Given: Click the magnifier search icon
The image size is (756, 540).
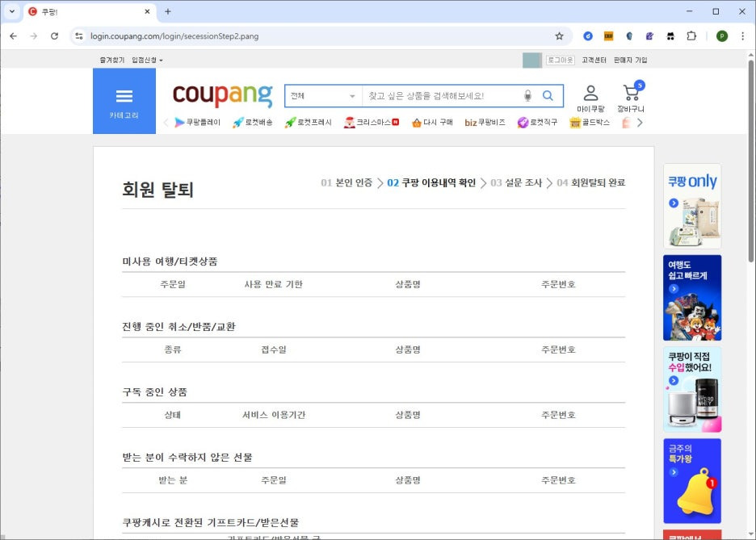Looking at the screenshot, I should (x=548, y=95).
